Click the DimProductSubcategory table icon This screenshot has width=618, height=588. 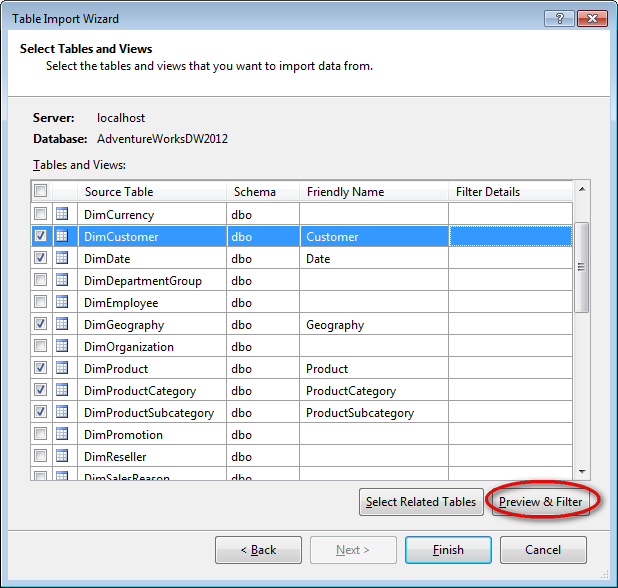pos(62,412)
